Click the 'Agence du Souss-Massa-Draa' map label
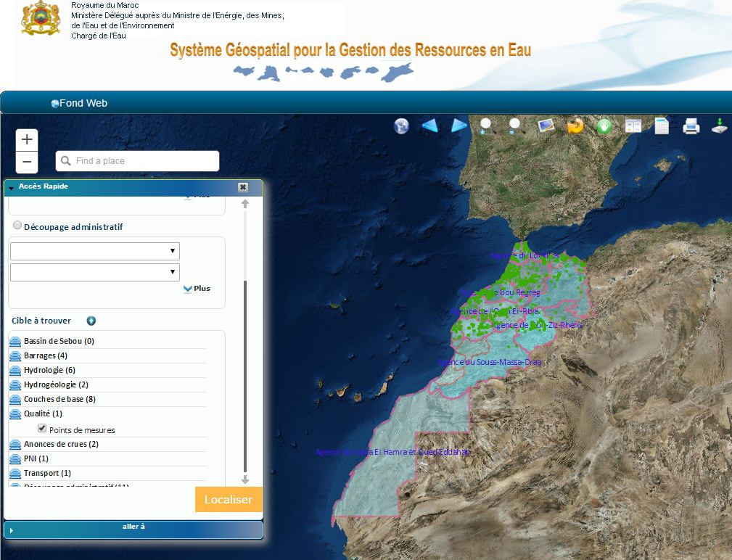 [x=489, y=362]
